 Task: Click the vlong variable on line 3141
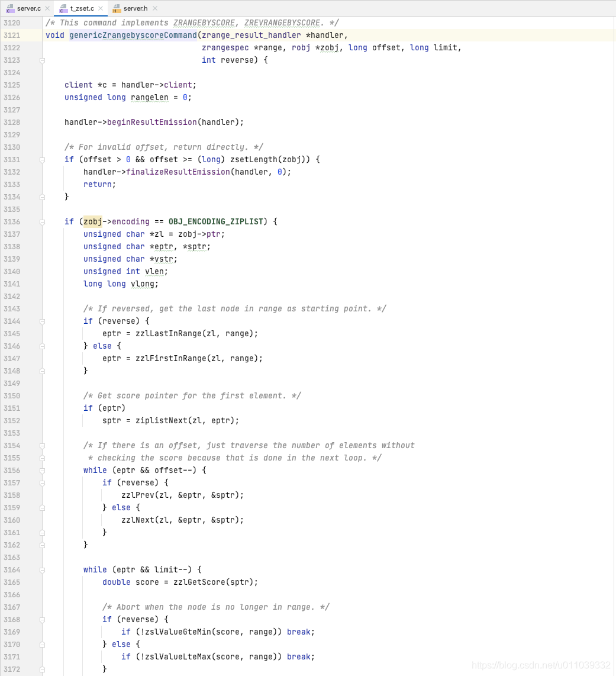tap(142, 284)
